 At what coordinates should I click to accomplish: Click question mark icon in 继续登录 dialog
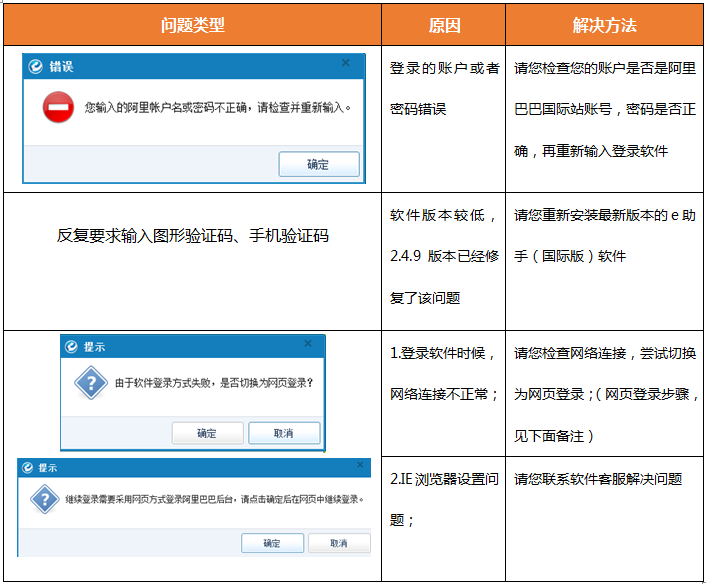[45, 499]
